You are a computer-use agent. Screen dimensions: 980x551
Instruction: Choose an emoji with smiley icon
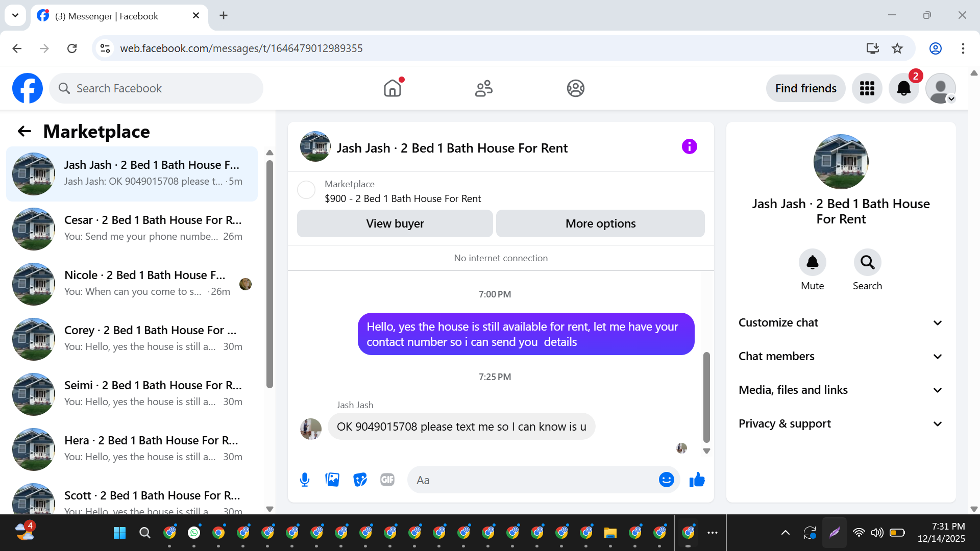click(666, 480)
